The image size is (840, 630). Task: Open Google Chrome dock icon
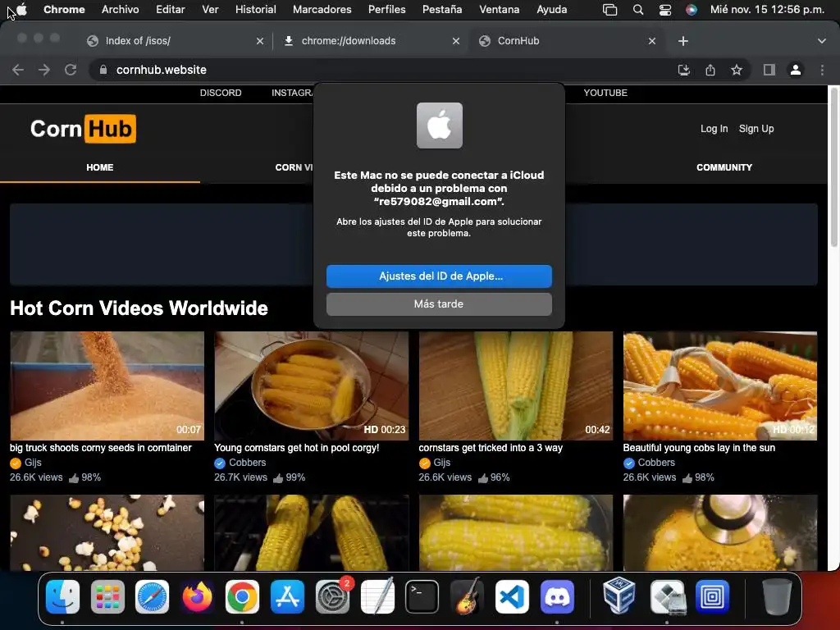coord(242,596)
